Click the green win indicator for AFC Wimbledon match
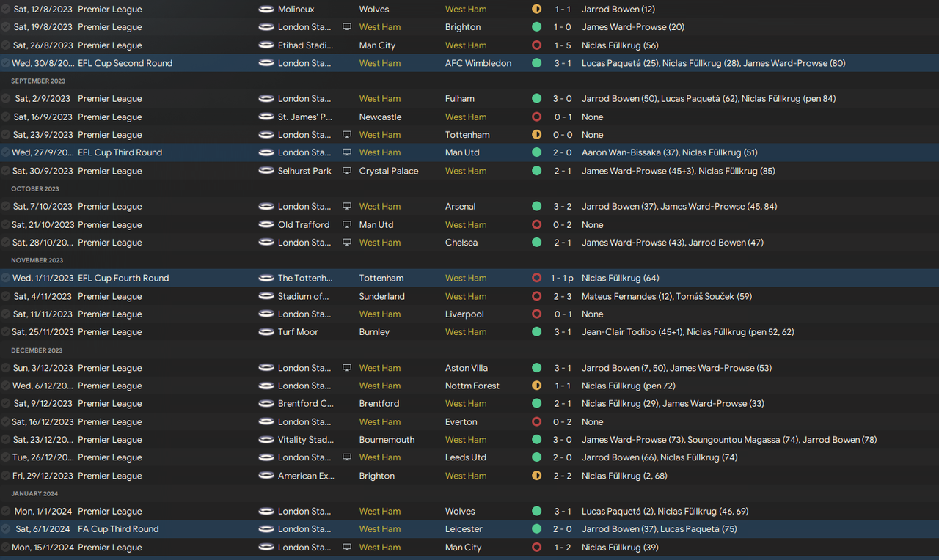939x560 pixels. 536,63
